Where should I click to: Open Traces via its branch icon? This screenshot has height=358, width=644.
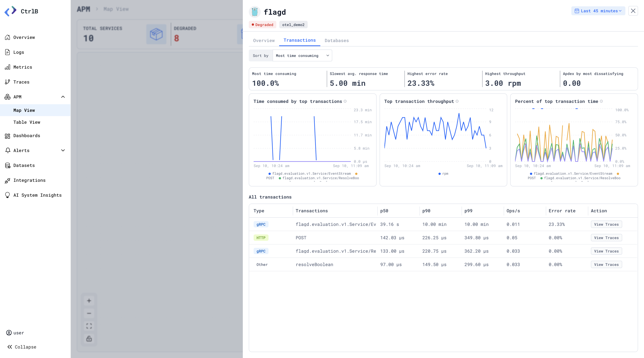pos(7,82)
